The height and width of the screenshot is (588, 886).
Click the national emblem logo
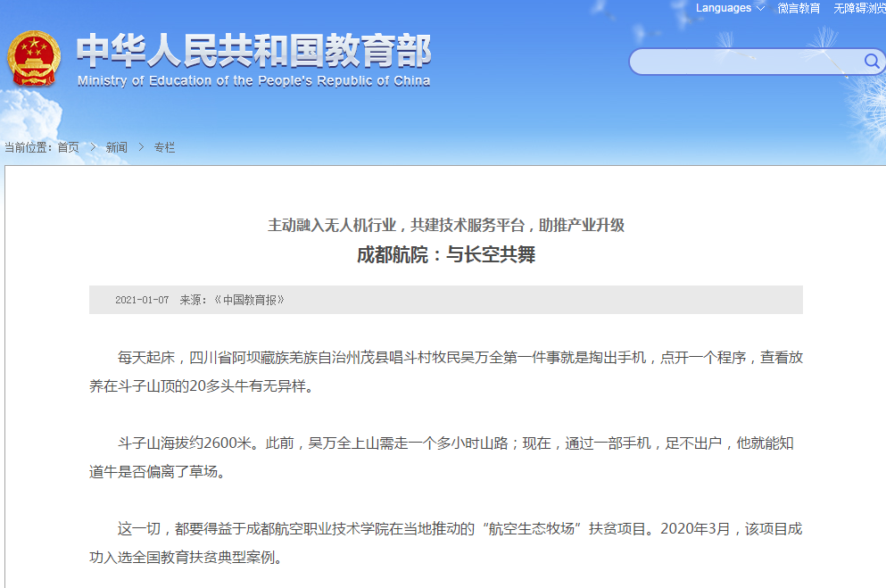[34, 59]
